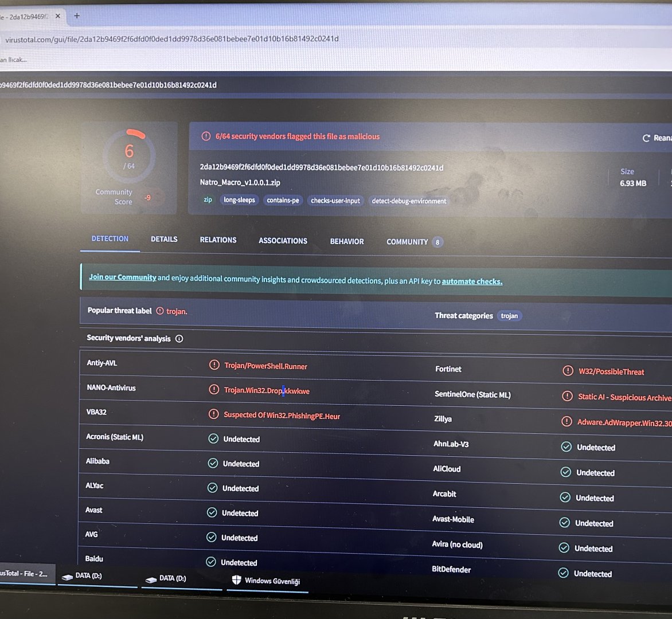The width and height of the screenshot is (672, 619).
Task: Click checkmark icon for ALYac row
Action: (212, 488)
